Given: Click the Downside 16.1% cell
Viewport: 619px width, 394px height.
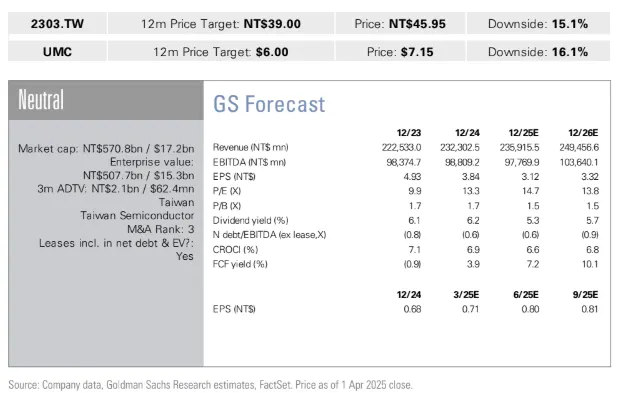Looking at the screenshot, I should tap(538, 52).
